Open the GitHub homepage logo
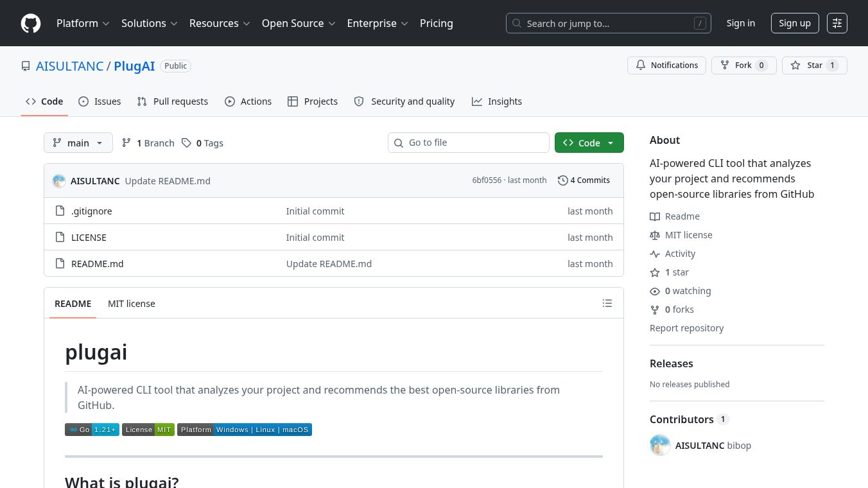Screen dimensions: 868x488 (x=31, y=23)
